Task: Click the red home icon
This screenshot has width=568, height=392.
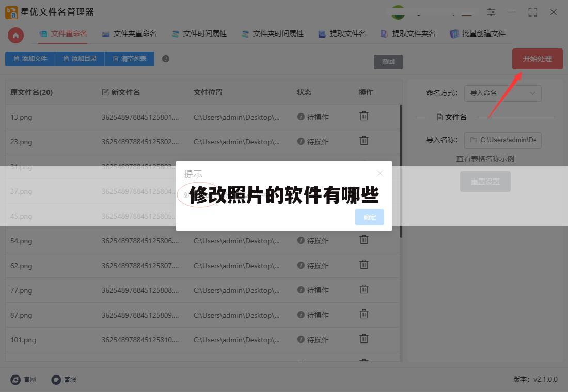Action: [x=15, y=36]
